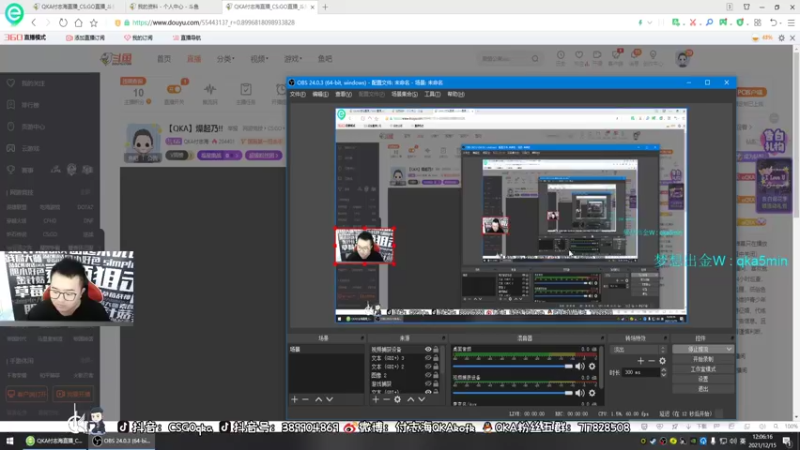Mute the video capture device audio speaker
The height and width of the screenshot is (450, 800).
click(x=580, y=393)
